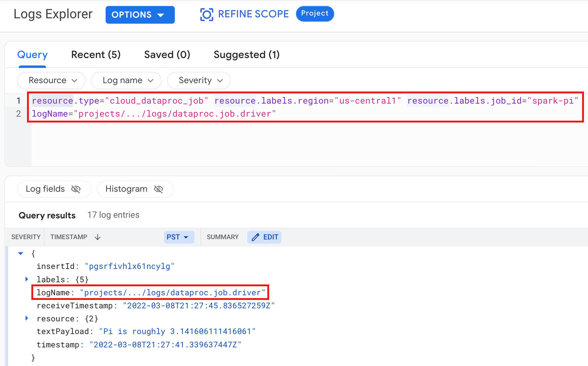Screen dimensions: 588x366
Task: Toggle Histogram visibility eye icon
Action: click(159, 189)
